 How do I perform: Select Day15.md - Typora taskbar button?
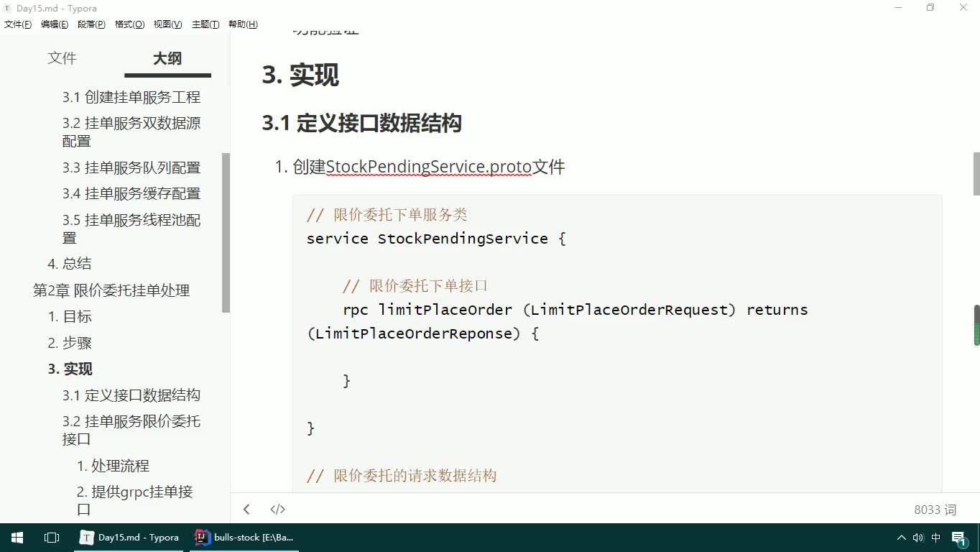coord(130,538)
